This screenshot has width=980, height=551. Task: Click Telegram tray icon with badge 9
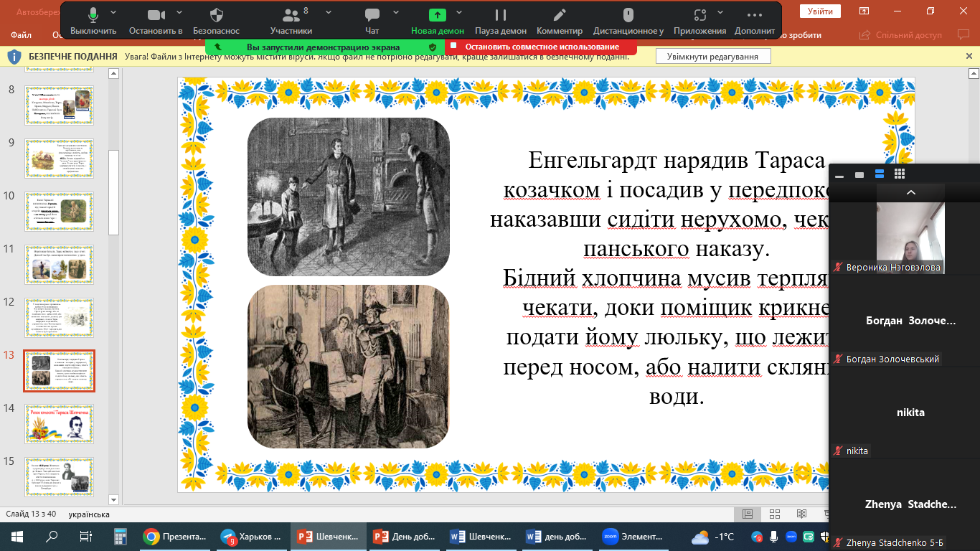click(x=757, y=537)
